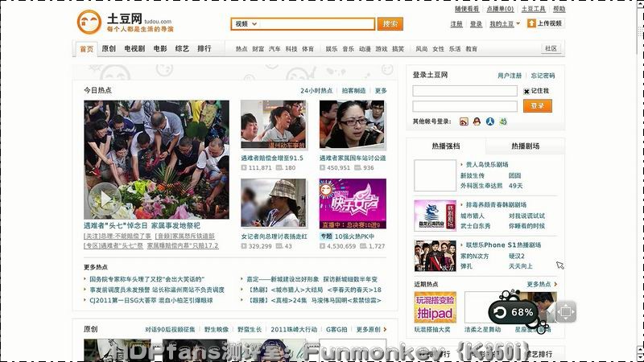Toggle the 记住我 remember me checkbox
The image size is (644, 362).
coord(526,91)
